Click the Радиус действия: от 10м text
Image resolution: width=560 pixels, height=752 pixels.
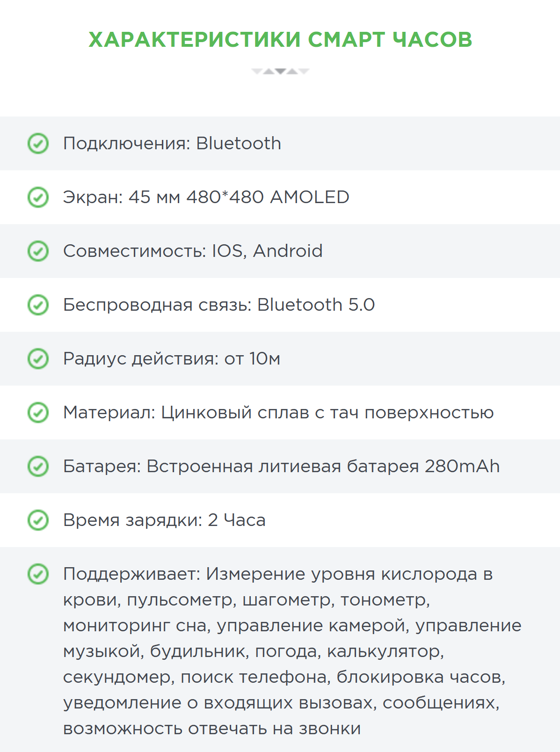172,359
